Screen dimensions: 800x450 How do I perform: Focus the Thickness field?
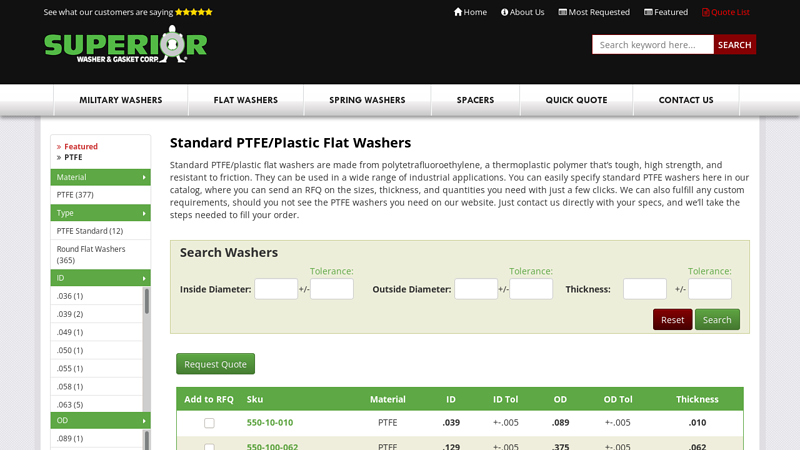(645, 289)
